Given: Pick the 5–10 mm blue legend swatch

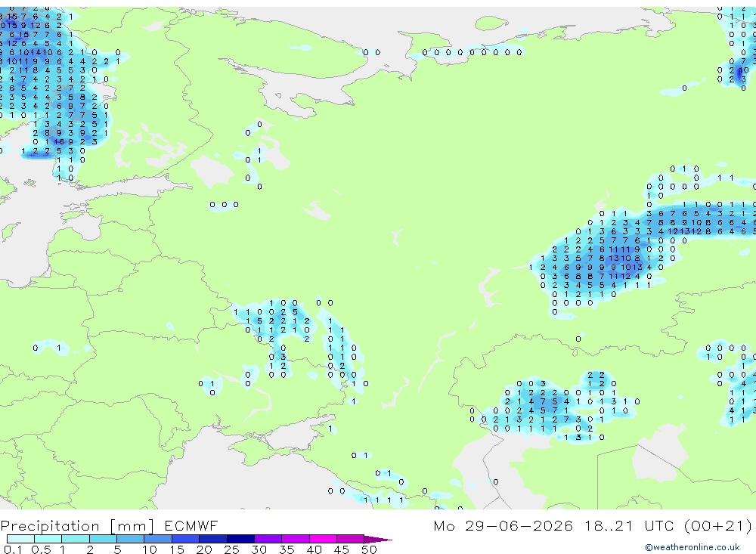Looking at the screenshot, I should tap(130, 539).
